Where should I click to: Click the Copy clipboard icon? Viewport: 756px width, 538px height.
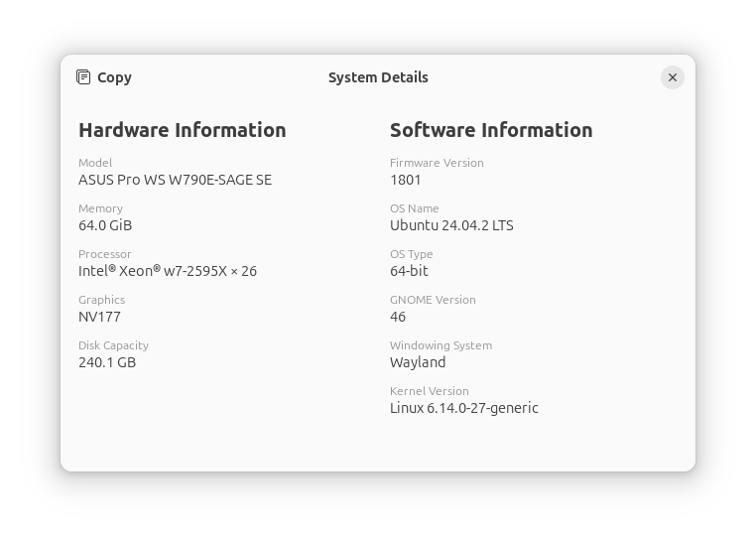[84, 77]
